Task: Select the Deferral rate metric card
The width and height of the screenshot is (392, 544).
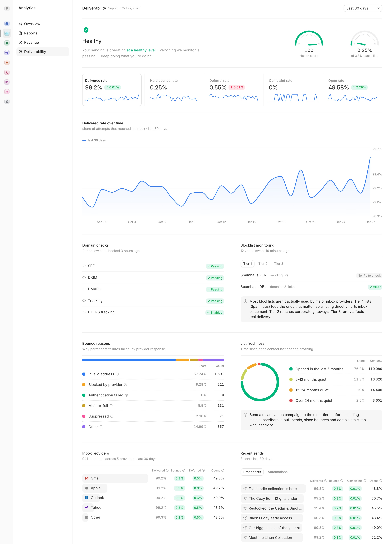Action: coord(234,90)
